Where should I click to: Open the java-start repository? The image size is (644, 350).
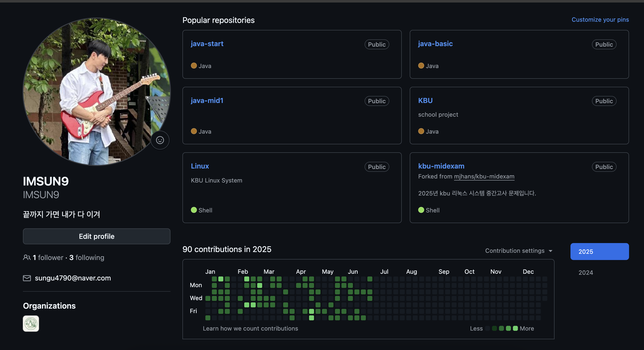tap(207, 44)
